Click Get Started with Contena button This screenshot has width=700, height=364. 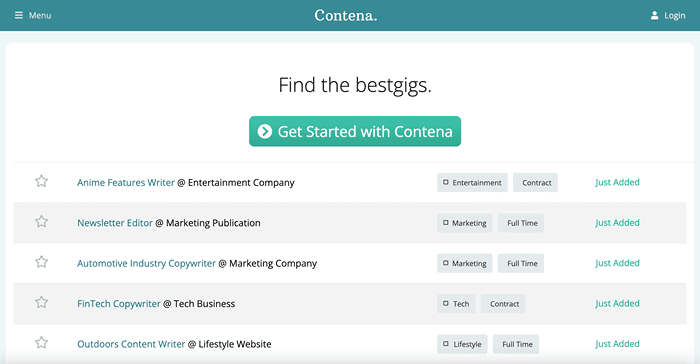[x=355, y=131]
